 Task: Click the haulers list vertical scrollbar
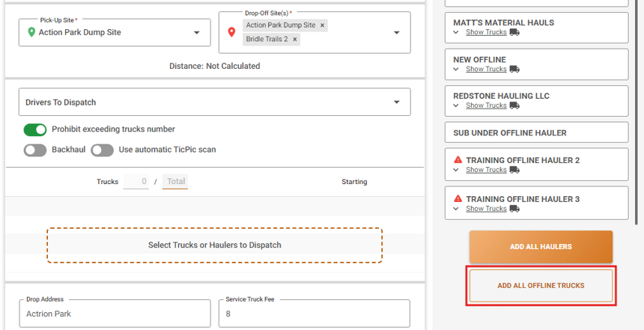[637, 111]
